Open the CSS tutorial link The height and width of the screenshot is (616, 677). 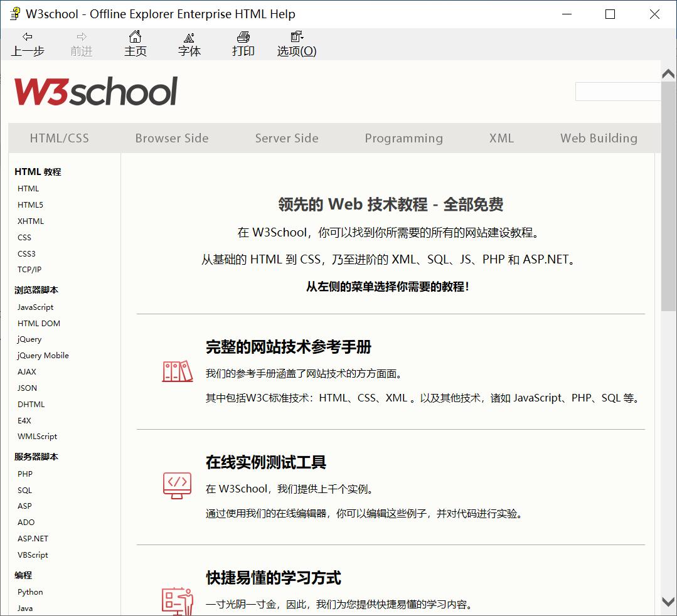[x=24, y=237]
